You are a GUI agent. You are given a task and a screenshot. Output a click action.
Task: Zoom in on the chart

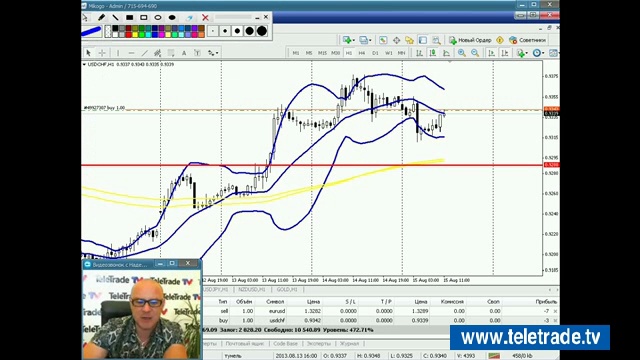(x=462, y=53)
